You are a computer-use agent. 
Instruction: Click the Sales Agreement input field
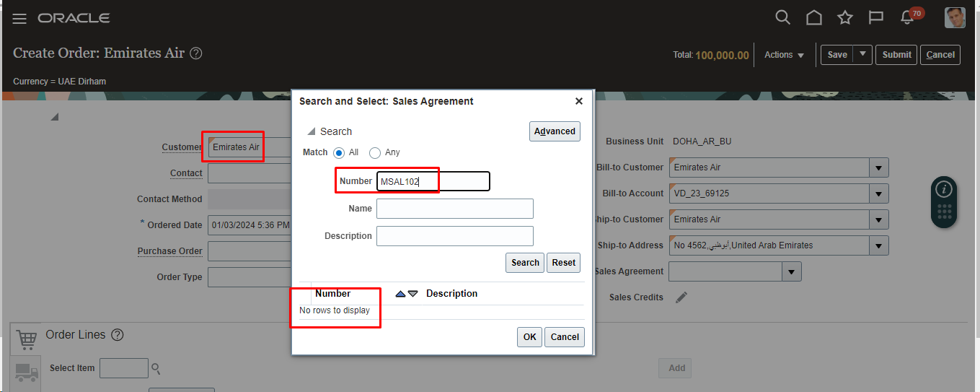(x=725, y=271)
